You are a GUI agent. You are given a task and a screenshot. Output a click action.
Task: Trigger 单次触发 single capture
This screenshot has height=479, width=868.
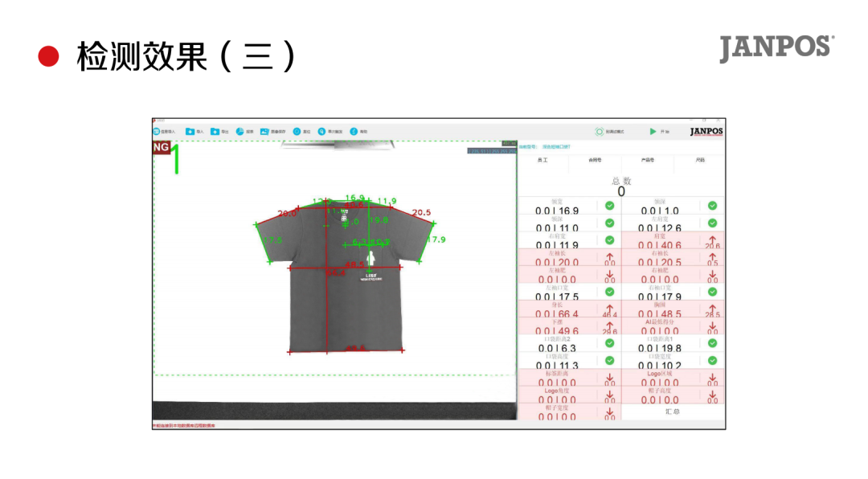tap(330, 132)
